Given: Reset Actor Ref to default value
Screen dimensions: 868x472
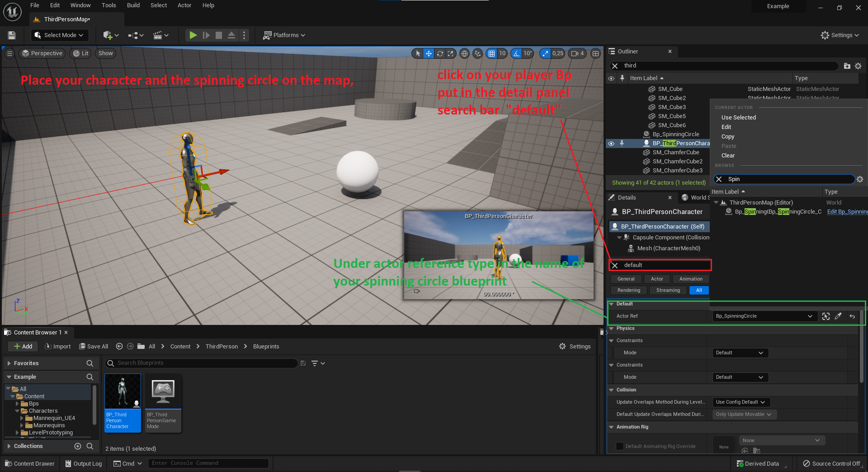Looking at the screenshot, I should (852, 316).
